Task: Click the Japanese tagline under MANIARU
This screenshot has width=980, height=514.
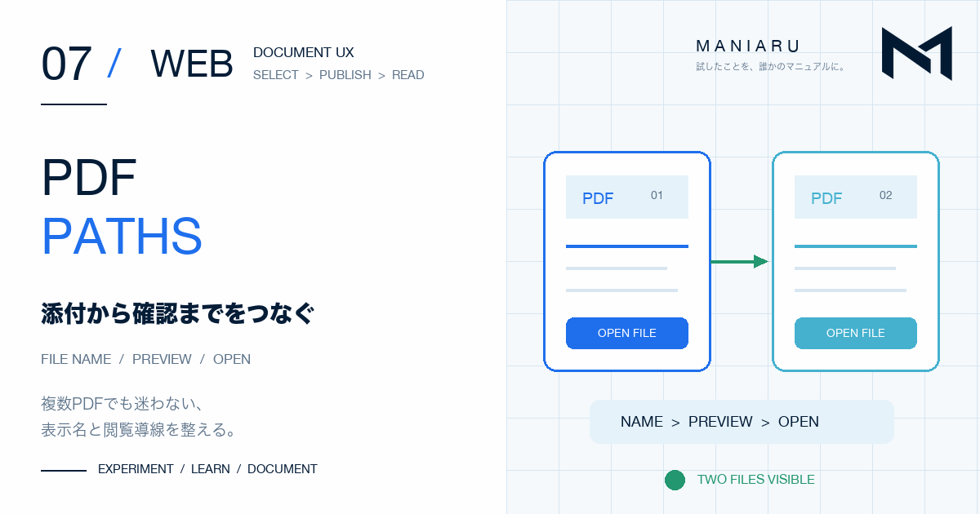Action: click(x=772, y=67)
